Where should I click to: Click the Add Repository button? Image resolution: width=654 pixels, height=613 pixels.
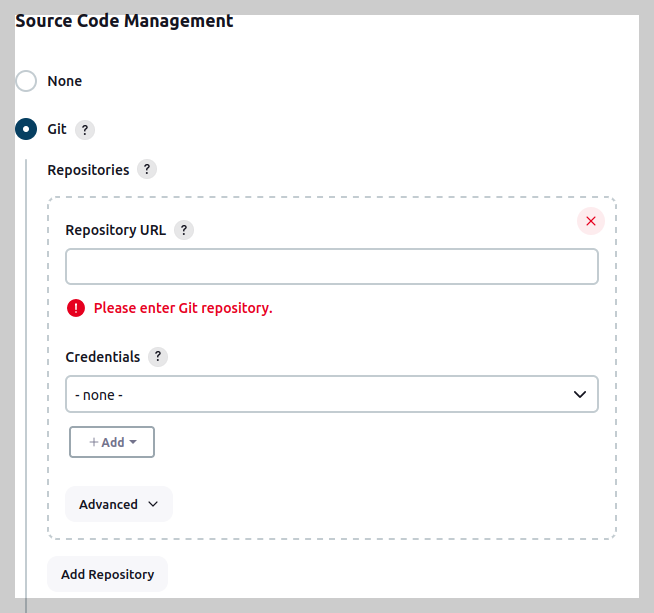[x=108, y=574]
